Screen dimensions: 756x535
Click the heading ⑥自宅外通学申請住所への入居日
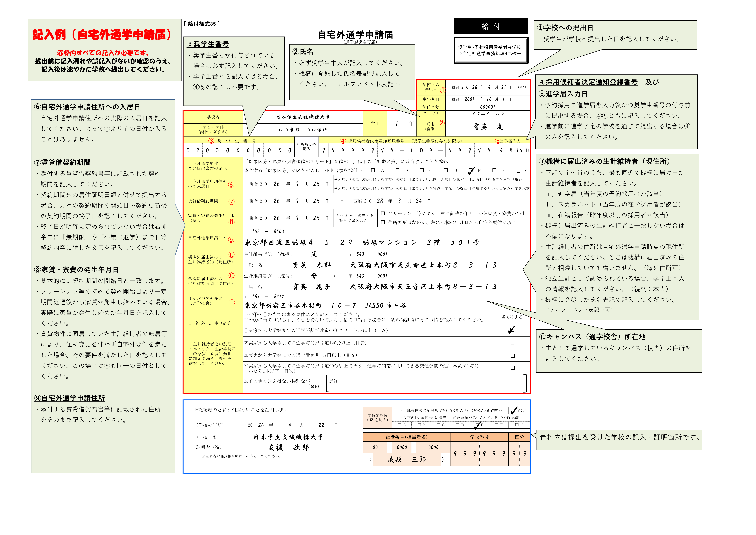click(x=87, y=107)
